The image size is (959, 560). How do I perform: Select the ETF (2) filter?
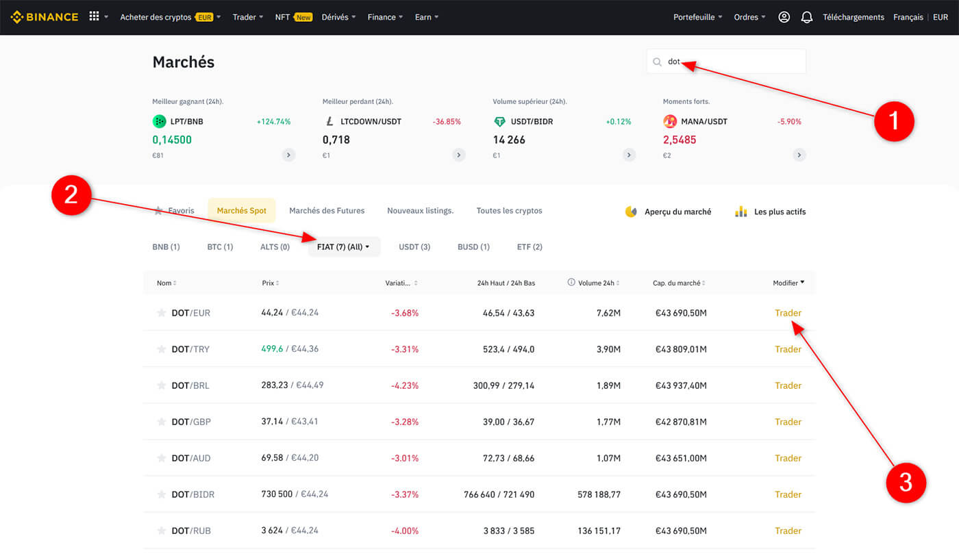coord(530,246)
